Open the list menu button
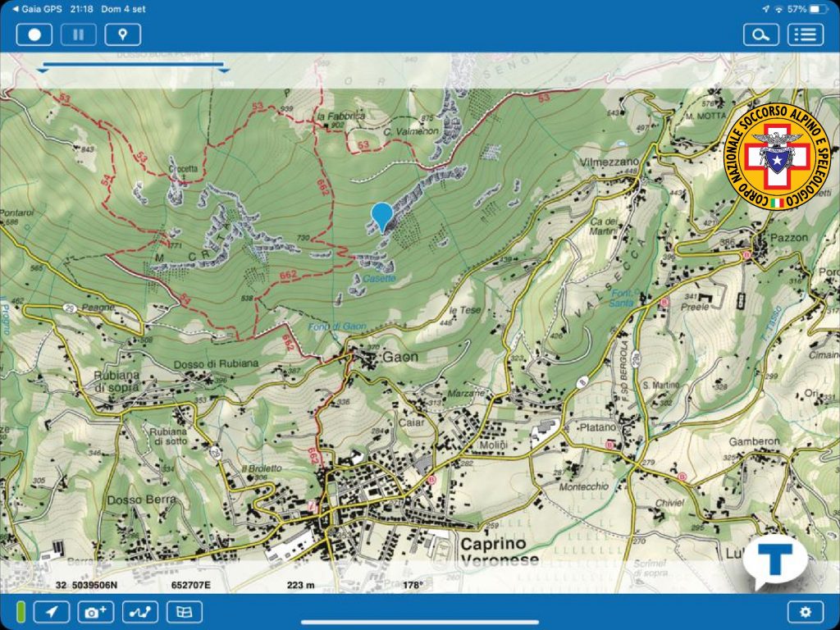This screenshot has height=630, width=840. 805,34
